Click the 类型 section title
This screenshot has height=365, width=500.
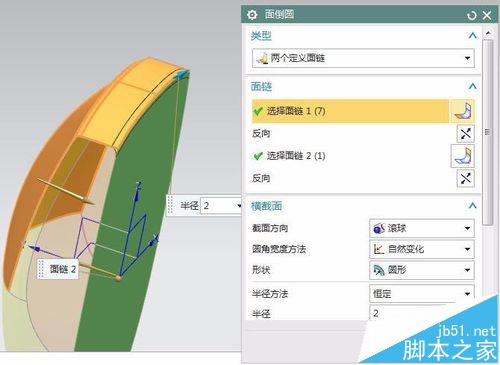261,35
